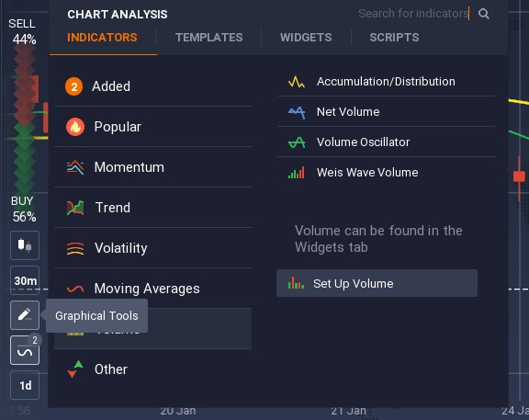Select the Graphical Tools pencil icon

25,315
